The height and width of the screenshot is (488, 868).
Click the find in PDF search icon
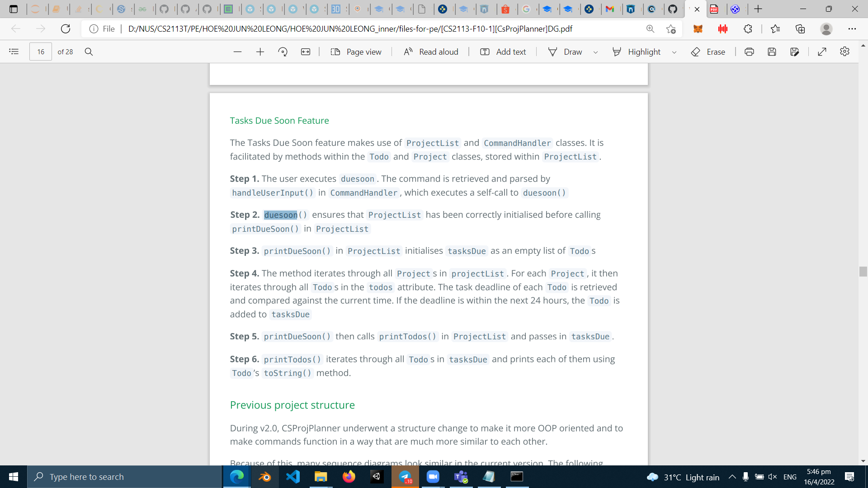pyautogui.click(x=89, y=52)
